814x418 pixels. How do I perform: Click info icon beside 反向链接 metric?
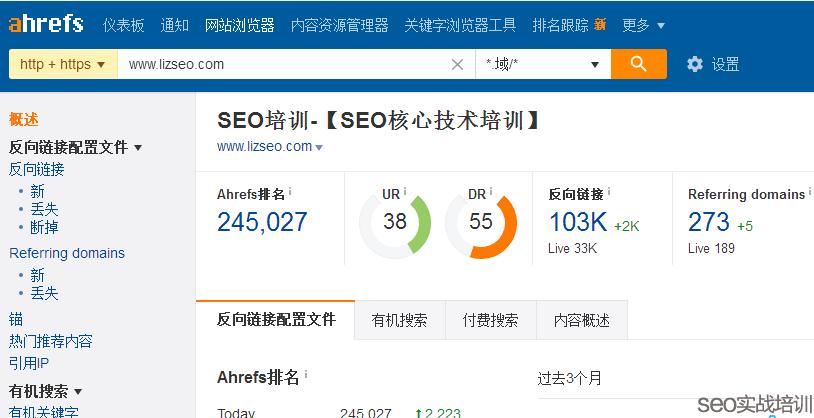pos(608,192)
